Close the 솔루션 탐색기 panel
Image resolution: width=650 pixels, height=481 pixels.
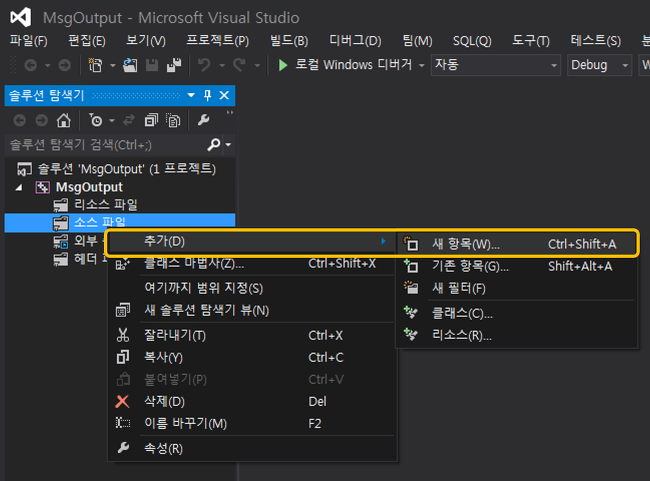pos(224,95)
